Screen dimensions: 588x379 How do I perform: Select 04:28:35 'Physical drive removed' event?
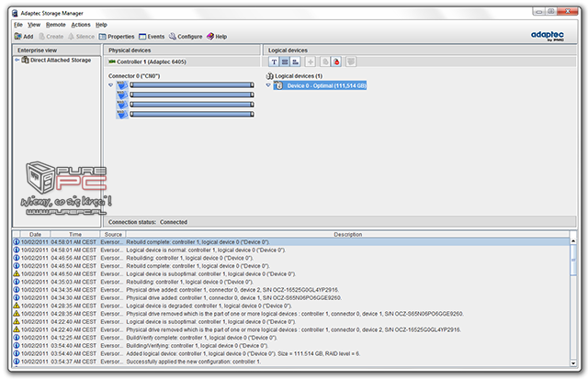(x=291, y=314)
